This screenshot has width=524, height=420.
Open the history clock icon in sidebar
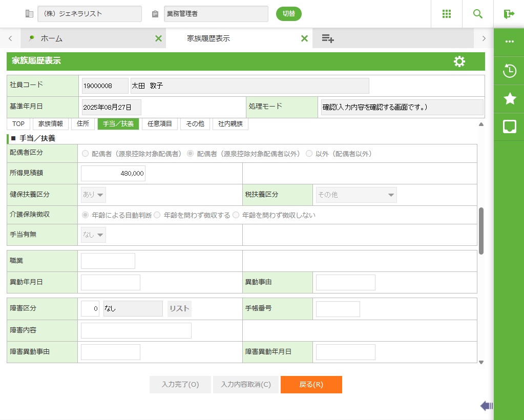coord(509,71)
